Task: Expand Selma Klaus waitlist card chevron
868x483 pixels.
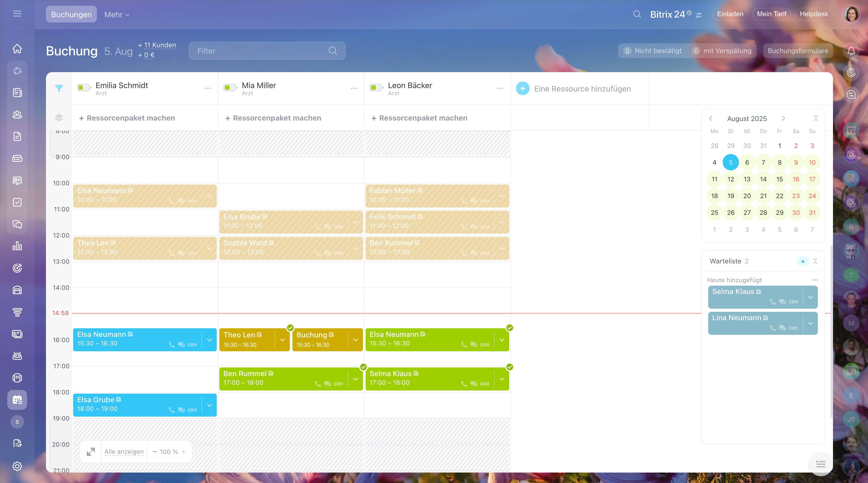Action: tap(810, 297)
